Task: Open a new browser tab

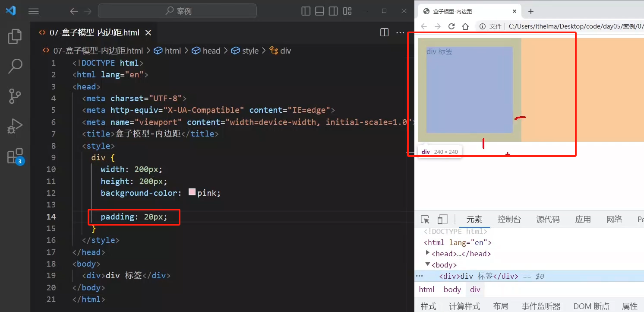Action: pos(531,11)
